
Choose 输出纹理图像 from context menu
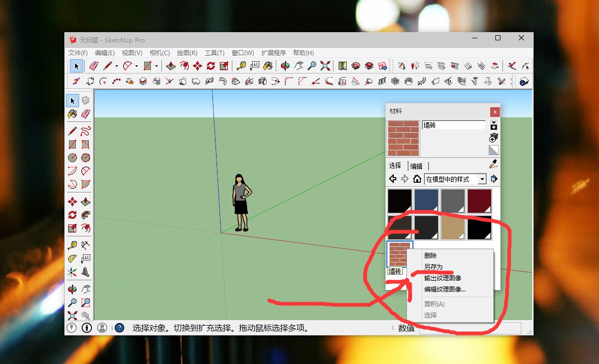[442, 278]
